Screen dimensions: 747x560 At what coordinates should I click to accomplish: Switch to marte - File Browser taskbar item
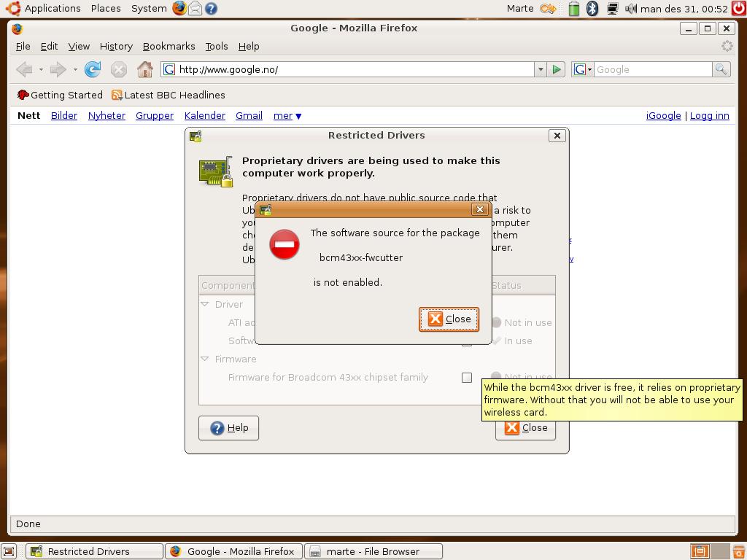(373, 551)
